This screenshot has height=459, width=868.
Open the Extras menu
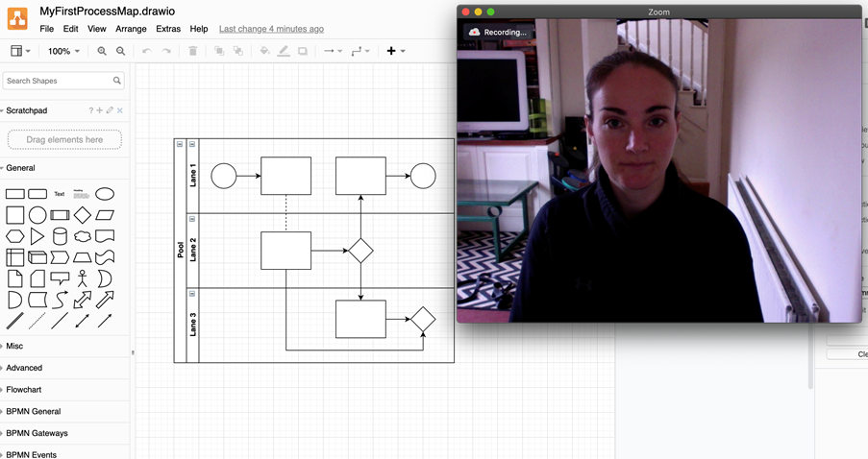(x=167, y=29)
